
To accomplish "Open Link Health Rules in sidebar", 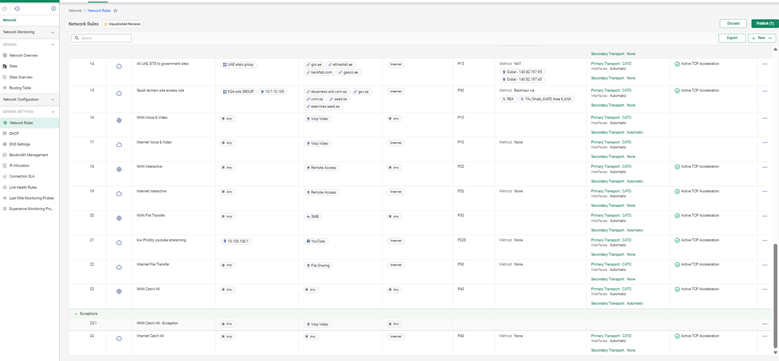I will [x=23, y=187].
